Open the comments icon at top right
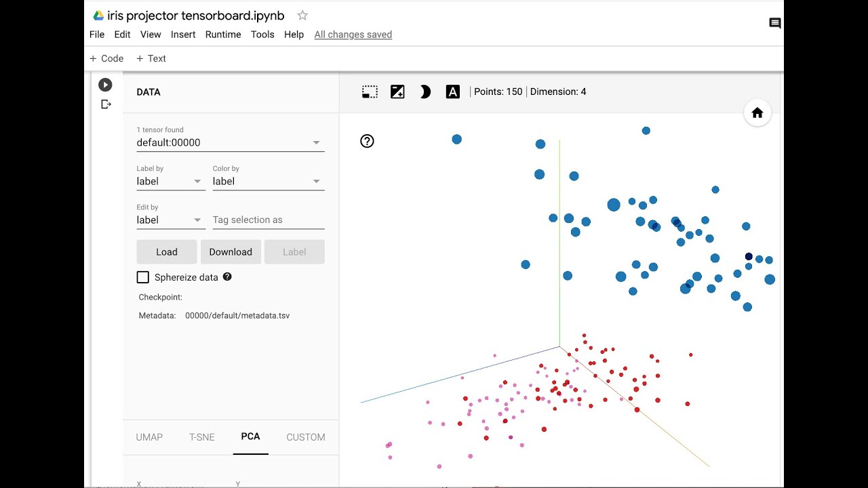 tap(775, 24)
